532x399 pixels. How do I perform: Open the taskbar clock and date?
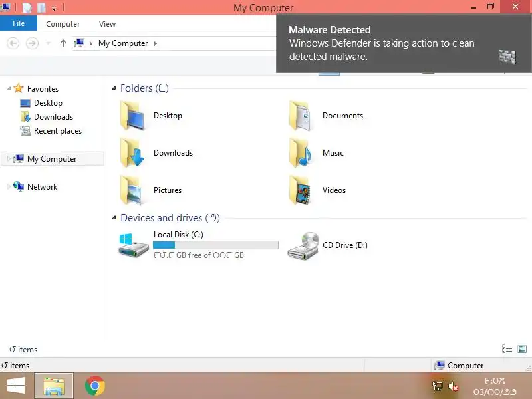pos(495,386)
